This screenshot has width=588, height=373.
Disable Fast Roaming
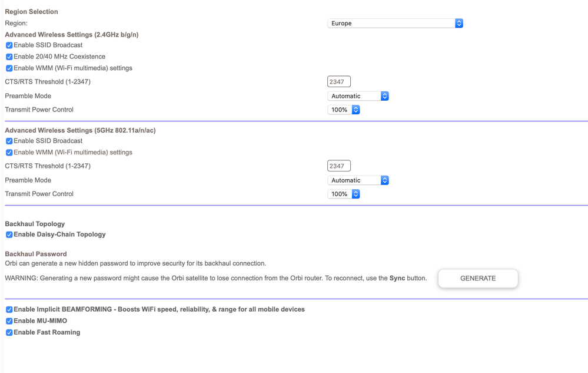[x=9, y=332]
